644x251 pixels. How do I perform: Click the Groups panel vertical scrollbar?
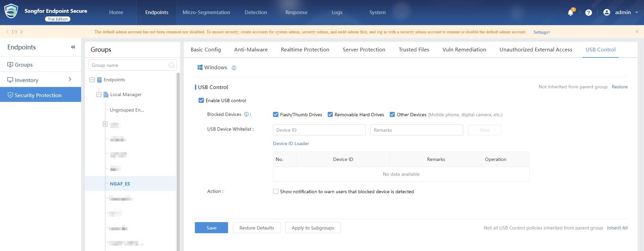point(178,161)
